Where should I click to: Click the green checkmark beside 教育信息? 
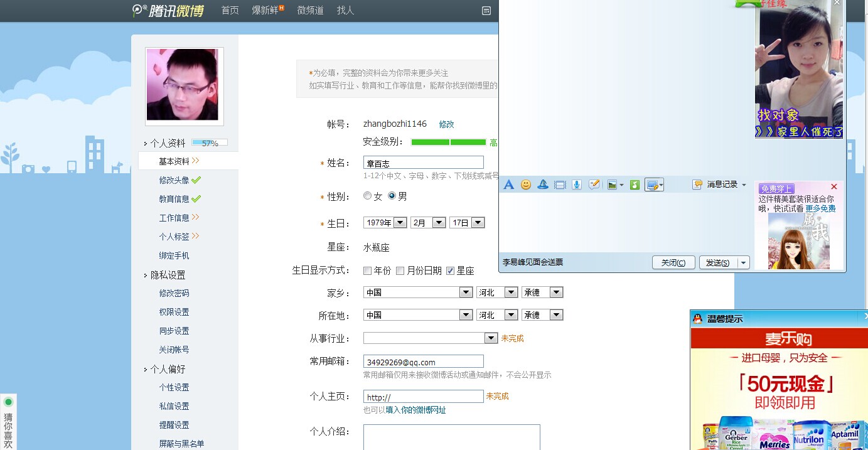[x=196, y=199]
